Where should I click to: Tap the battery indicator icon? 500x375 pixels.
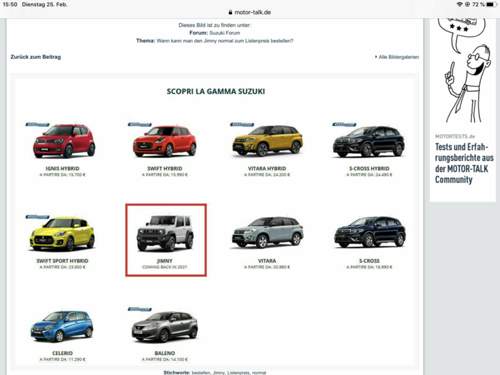point(491,4)
